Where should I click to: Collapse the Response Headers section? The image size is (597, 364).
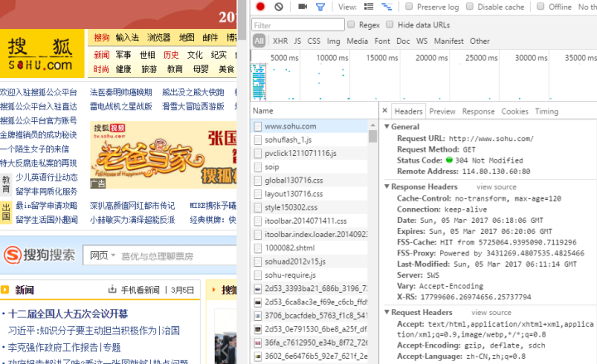click(x=386, y=187)
